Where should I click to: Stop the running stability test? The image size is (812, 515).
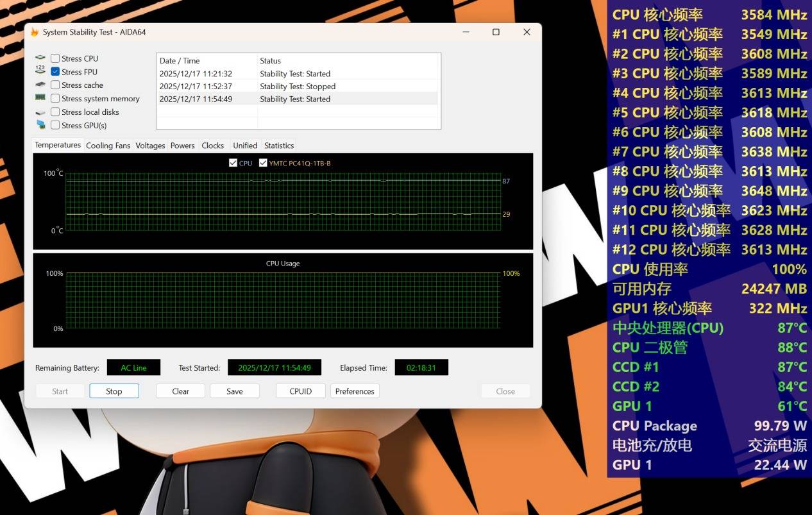coord(114,391)
